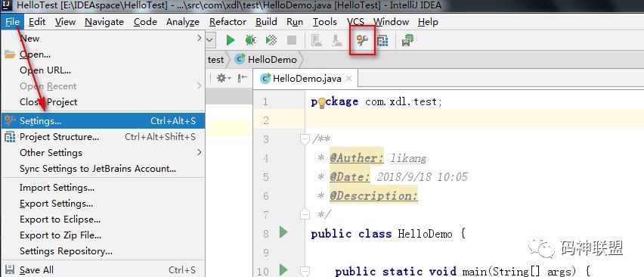
Task: Select Close Project menu entry
Action: point(103,102)
